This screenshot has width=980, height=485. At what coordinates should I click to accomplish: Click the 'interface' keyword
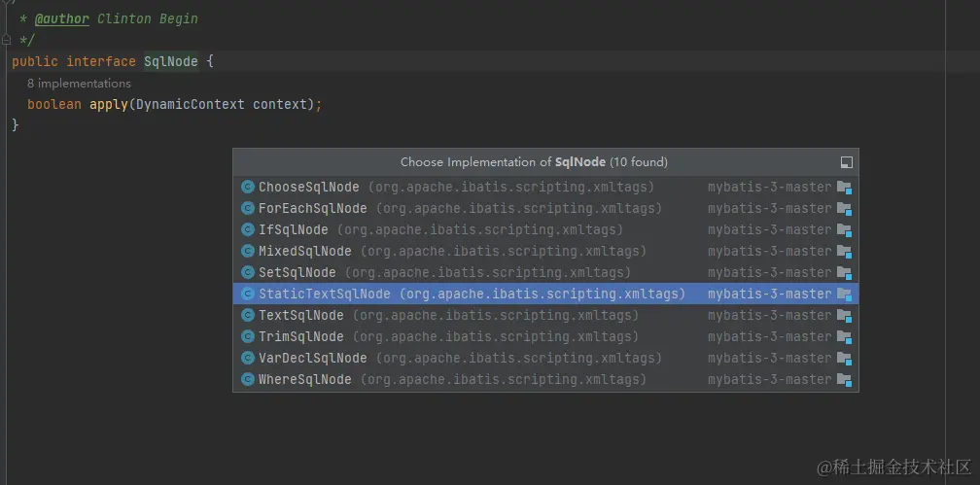[x=101, y=61]
